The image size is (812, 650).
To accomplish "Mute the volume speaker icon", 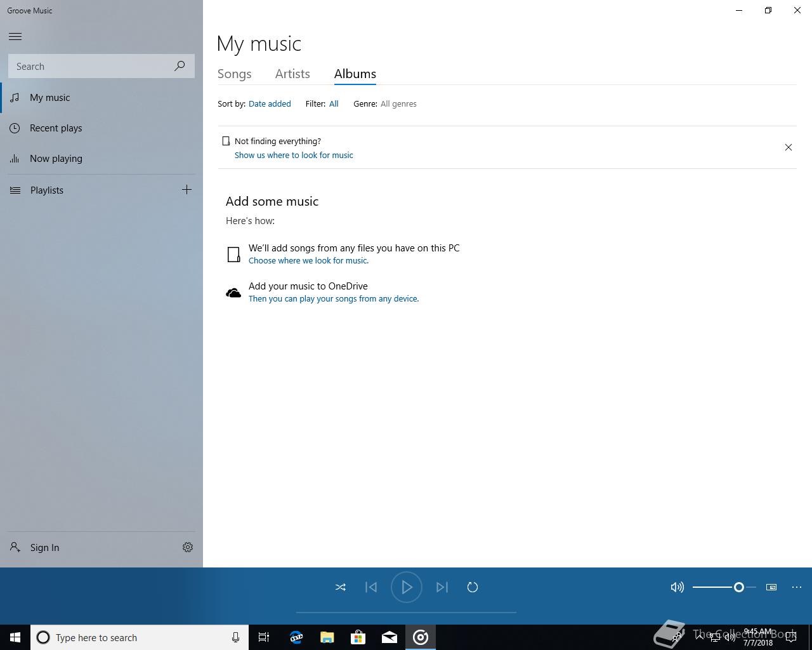I will [x=678, y=587].
